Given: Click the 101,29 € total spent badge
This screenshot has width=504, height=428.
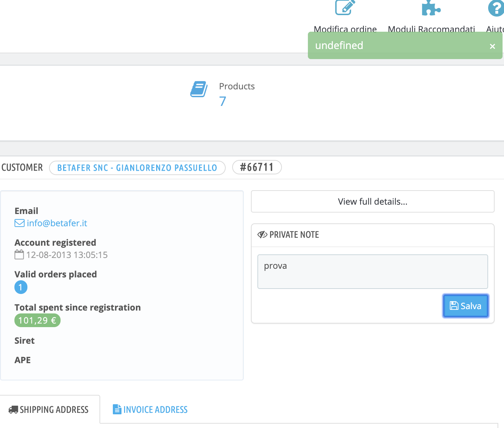Looking at the screenshot, I should (37, 320).
